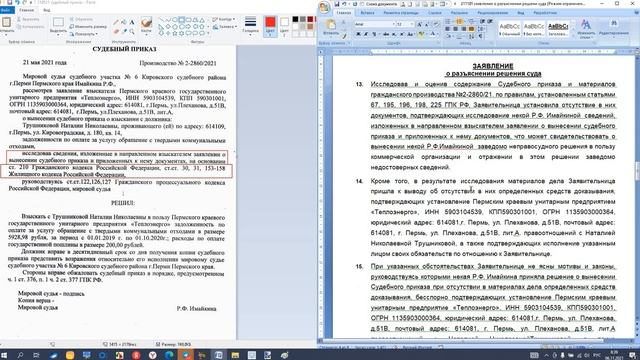640x360 pixels.
Task: Pick the dark red palette color in Paint
Action: pyautogui.click(x=310, y=19)
